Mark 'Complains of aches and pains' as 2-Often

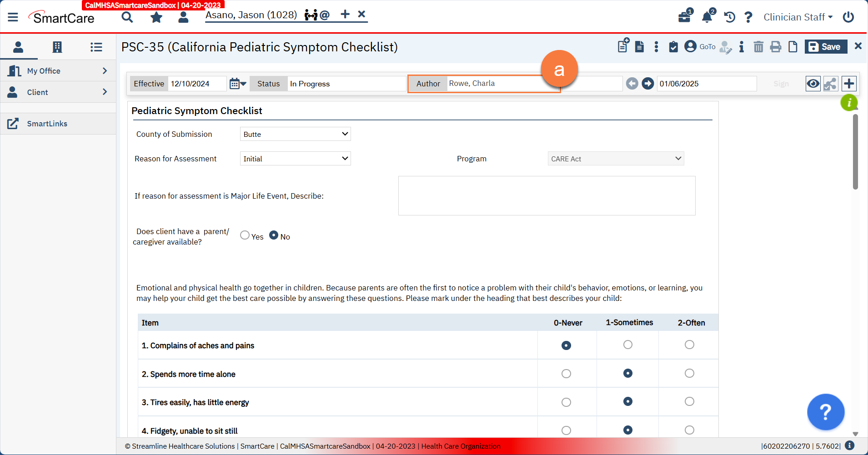pyautogui.click(x=689, y=345)
